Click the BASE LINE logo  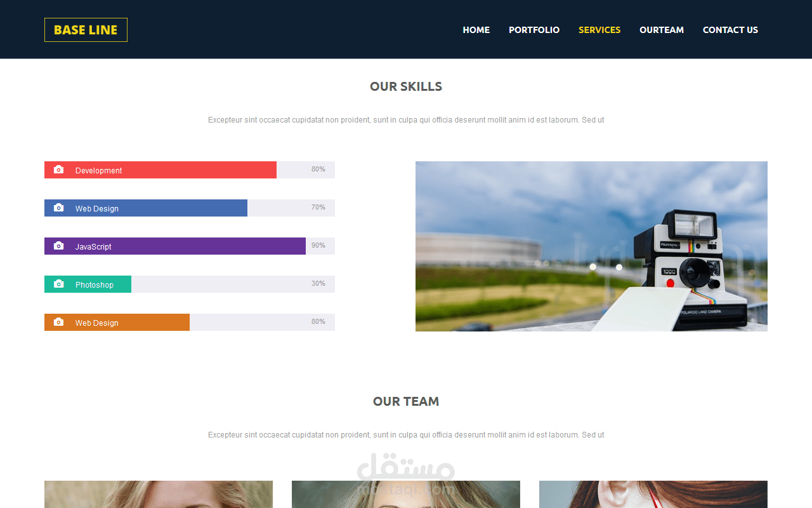[86, 30]
